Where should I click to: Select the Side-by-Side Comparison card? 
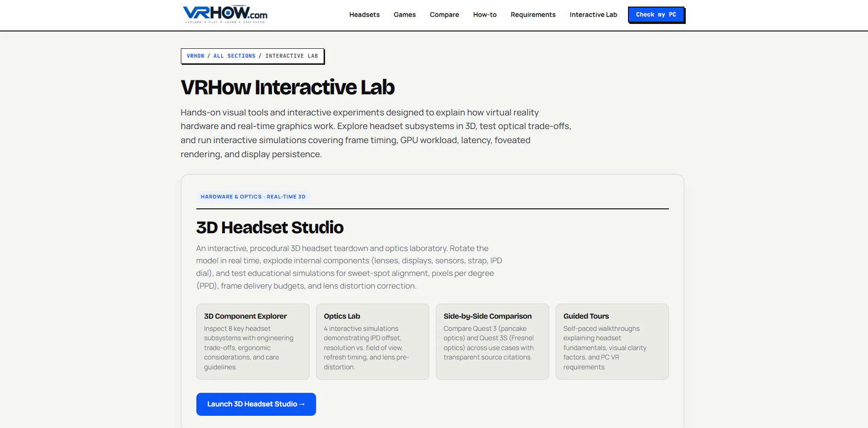pyautogui.click(x=492, y=342)
